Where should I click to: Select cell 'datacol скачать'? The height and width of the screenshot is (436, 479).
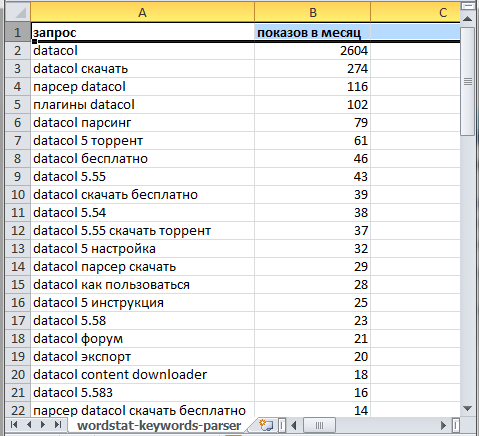(x=142, y=69)
